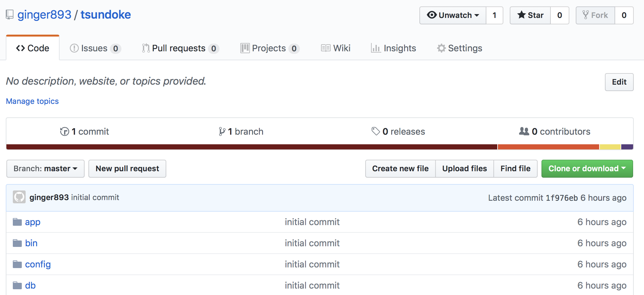Open the db folder
The width and height of the screenshot is (644, 295).
[30, 286]
